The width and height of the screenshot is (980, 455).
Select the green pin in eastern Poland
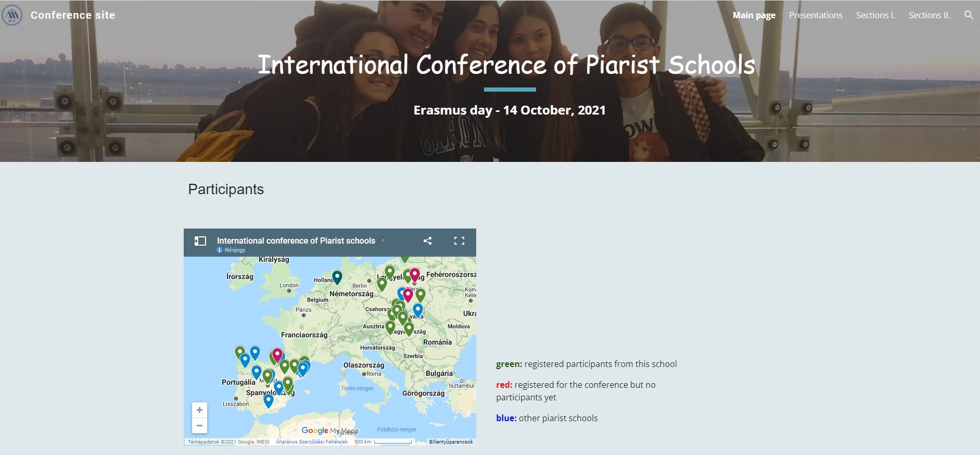click(x=421, y=295)
